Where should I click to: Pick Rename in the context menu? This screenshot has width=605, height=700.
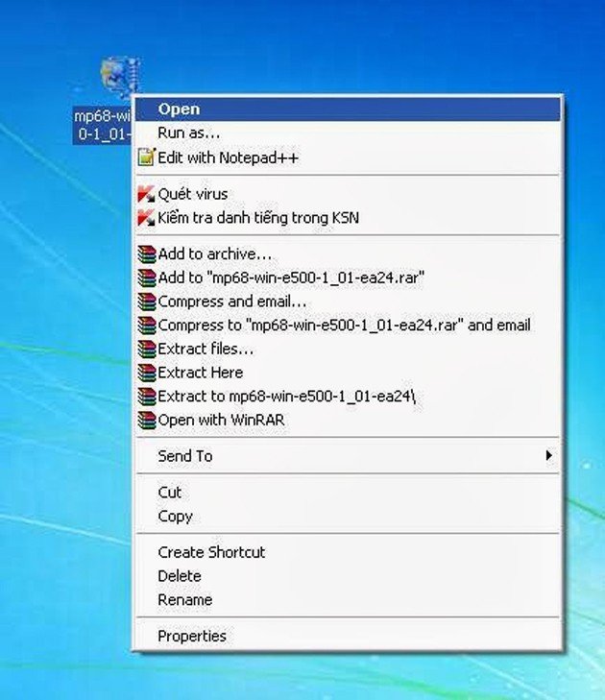pos(184,600)
